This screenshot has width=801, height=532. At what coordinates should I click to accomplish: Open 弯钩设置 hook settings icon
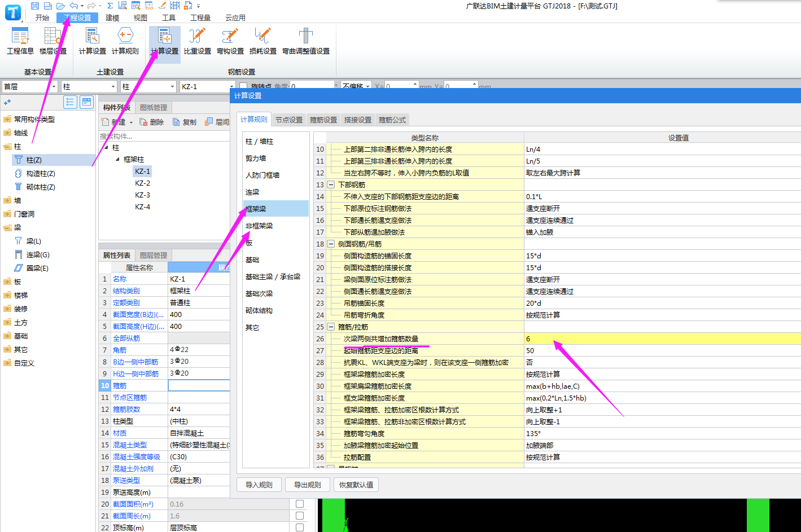point(230,41)
